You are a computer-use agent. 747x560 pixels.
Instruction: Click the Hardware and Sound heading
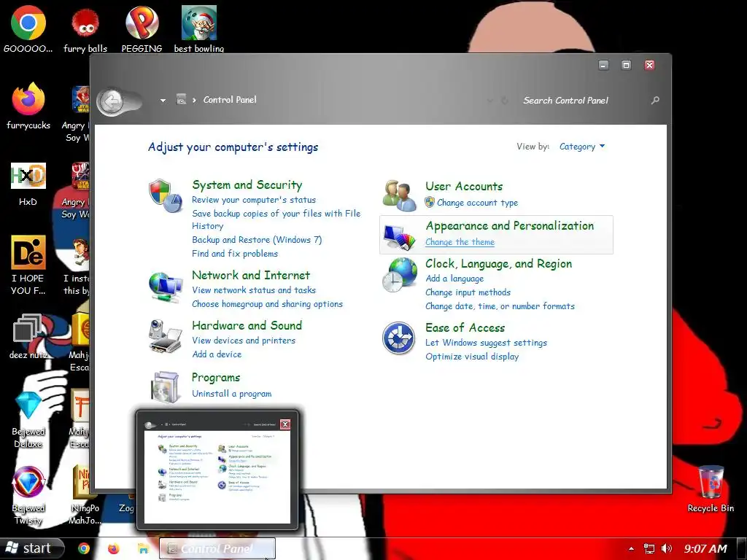(x=247, y=325)
